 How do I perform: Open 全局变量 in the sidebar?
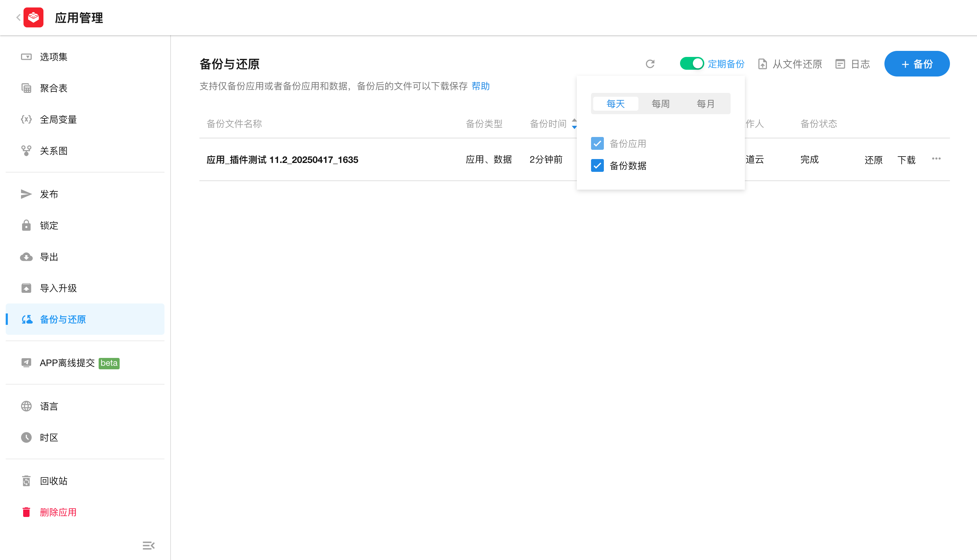85,120
